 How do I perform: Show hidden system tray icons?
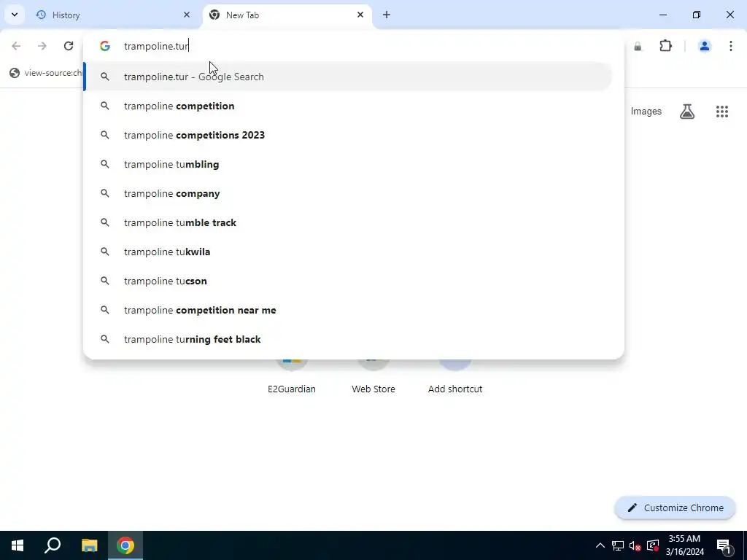pos(600,545)
